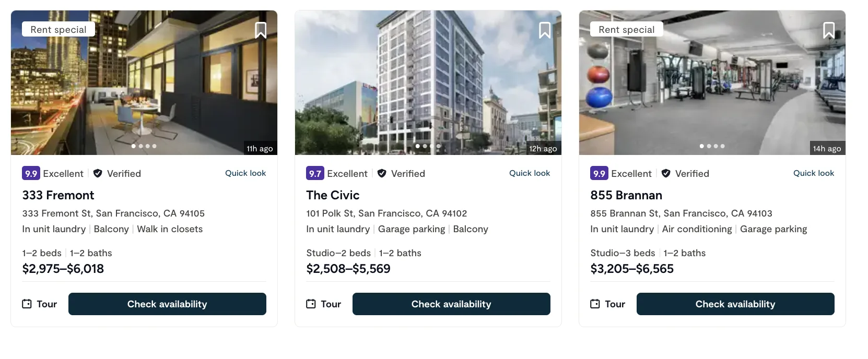Click the Verified checkmark on 333 Fremont
Image resolution: width=868 pixels, height=359 pixels.
98,173
